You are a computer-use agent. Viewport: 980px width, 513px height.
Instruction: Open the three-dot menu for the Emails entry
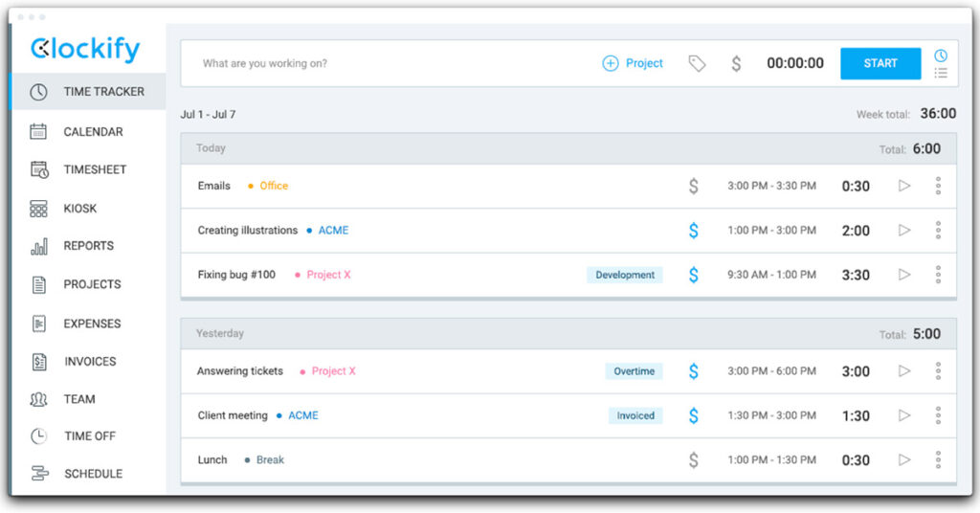(x=938, y=186)
